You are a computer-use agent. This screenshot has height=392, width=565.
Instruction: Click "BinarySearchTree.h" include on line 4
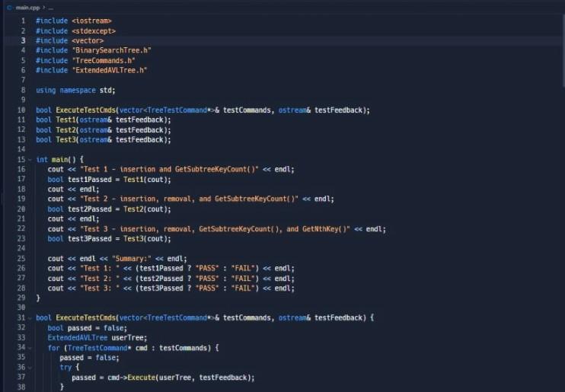(x=112, y=50)
